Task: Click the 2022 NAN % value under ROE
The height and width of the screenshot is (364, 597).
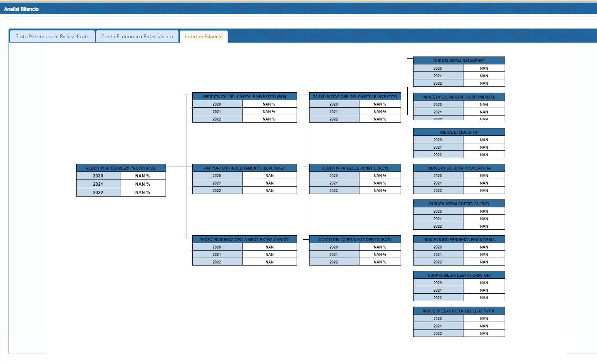Action: coord(143,192)
